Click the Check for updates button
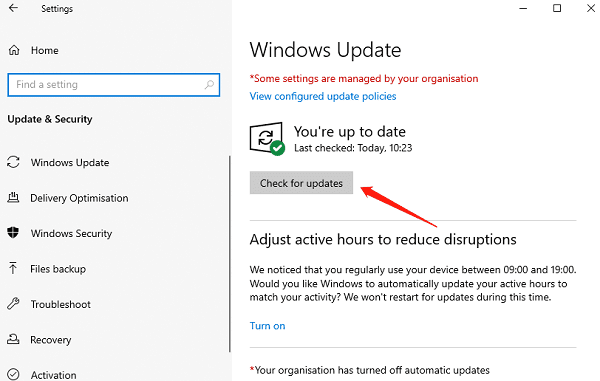Screen dimensions: 600x381 301,183
